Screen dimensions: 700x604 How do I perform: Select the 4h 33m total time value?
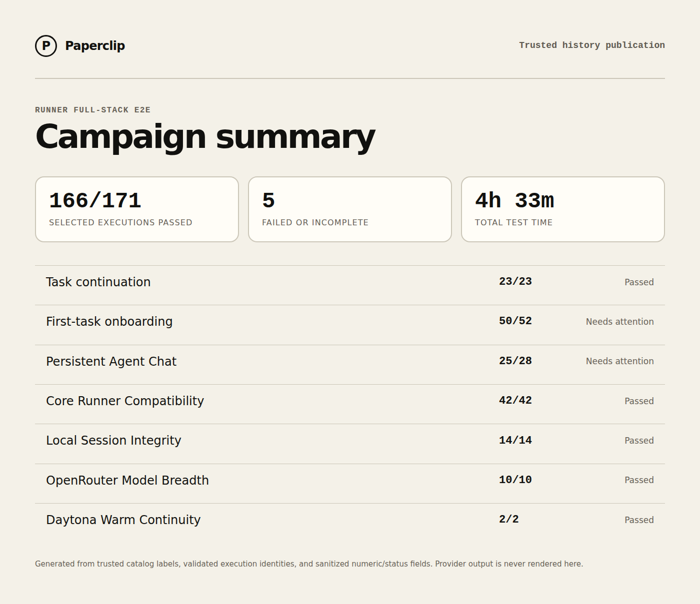pos(514,200)
